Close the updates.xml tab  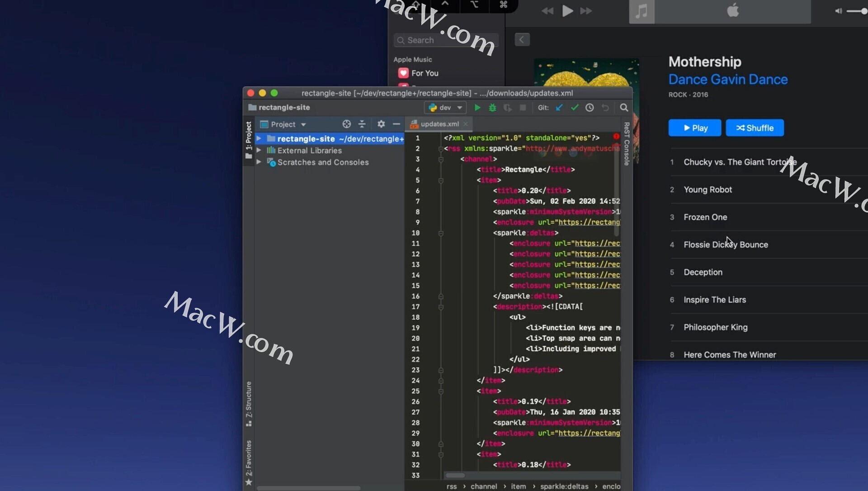coord(466,124)
